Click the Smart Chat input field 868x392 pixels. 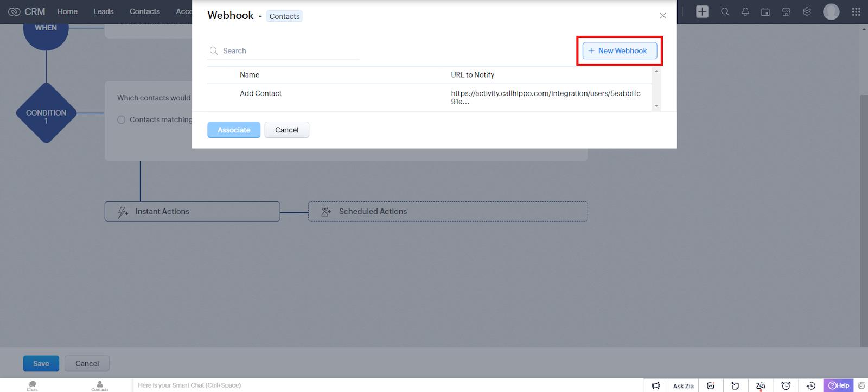387,385
